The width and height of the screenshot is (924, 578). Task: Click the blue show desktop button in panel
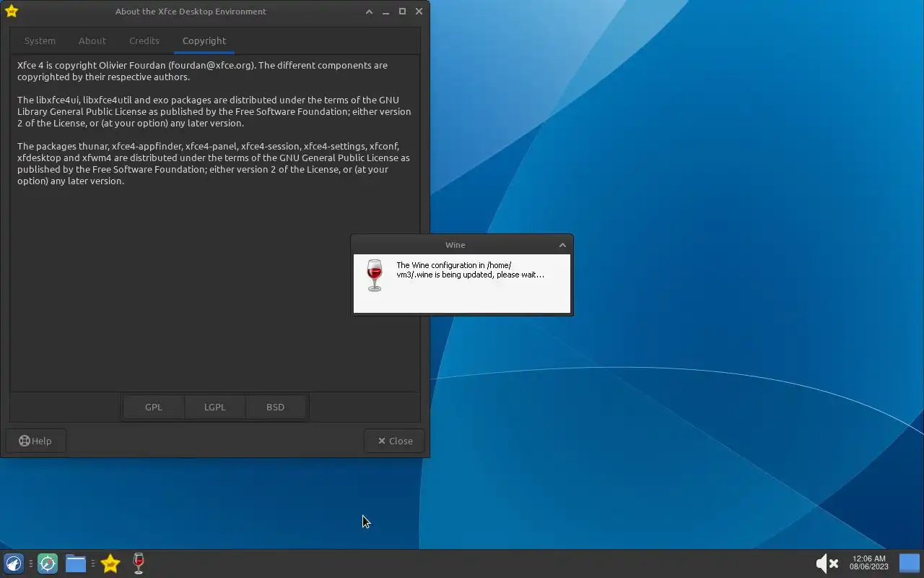tap(910, 564)
